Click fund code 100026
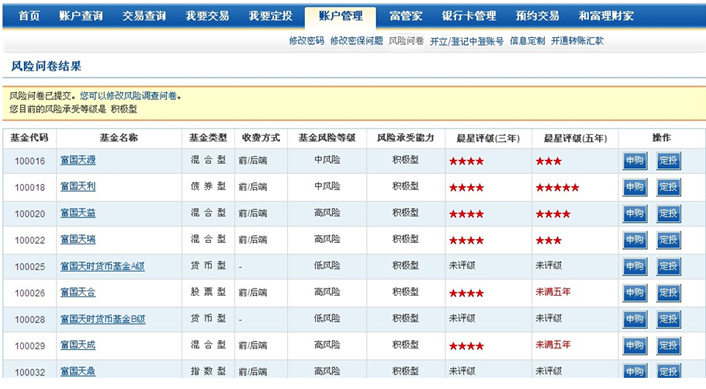706x389 pixels. 30,293
